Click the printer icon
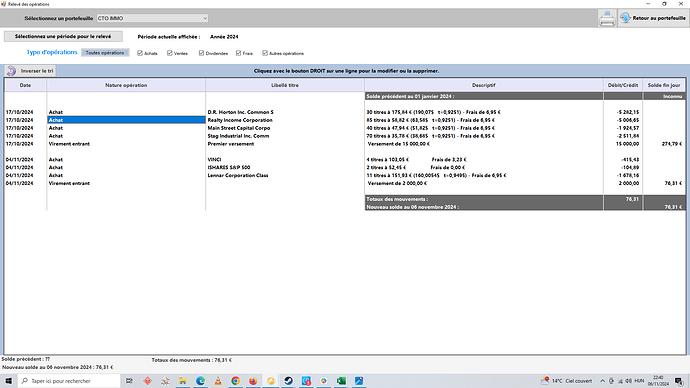 point(607,18)
